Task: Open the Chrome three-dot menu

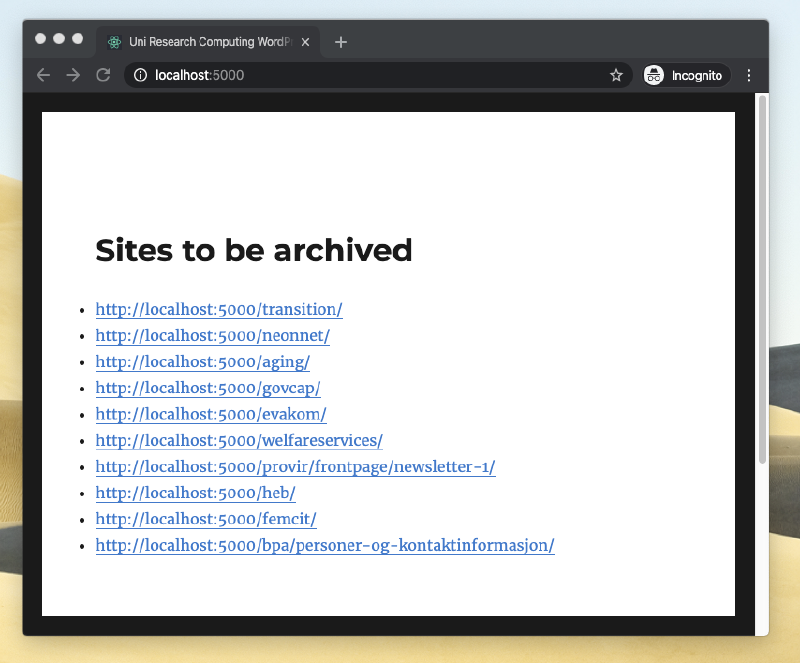Action: [748, 75]
